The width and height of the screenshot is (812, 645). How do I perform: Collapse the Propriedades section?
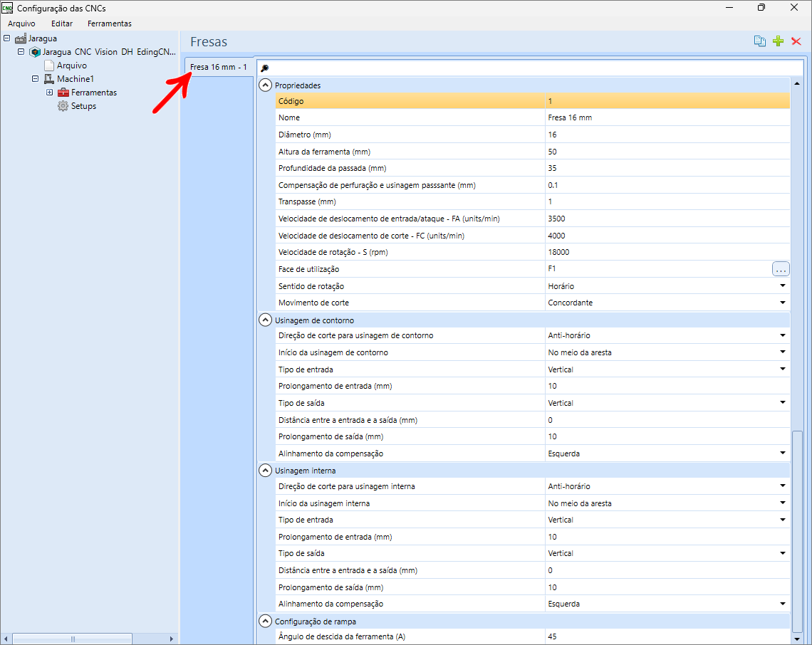(x=266, y=85)
